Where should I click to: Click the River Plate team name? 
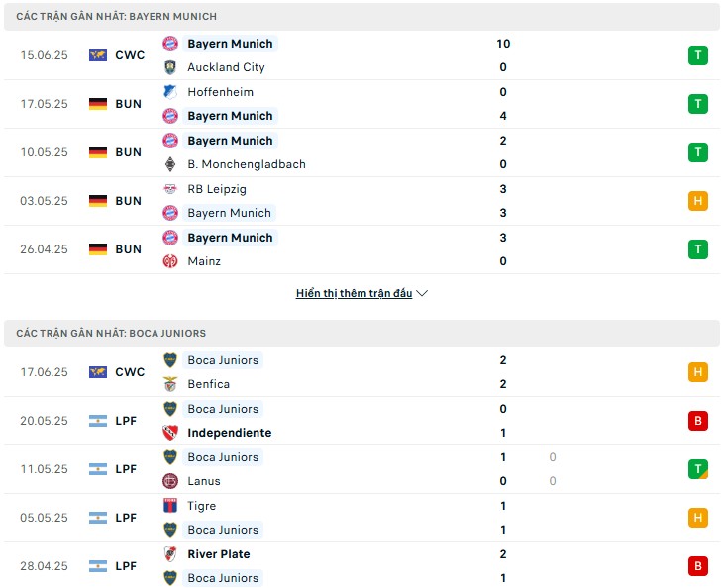tap(219, 554)
